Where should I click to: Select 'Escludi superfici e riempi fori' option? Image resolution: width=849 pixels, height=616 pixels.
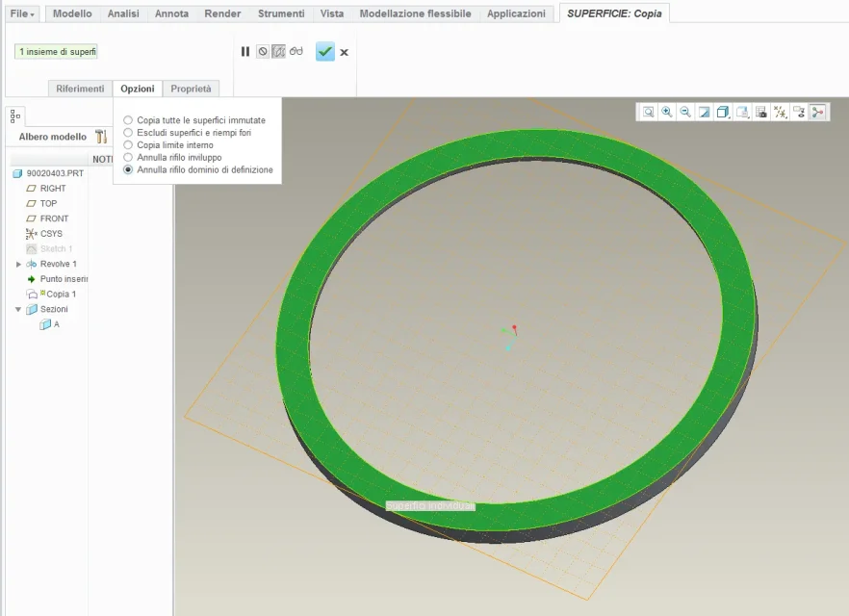tap(128, 133)
